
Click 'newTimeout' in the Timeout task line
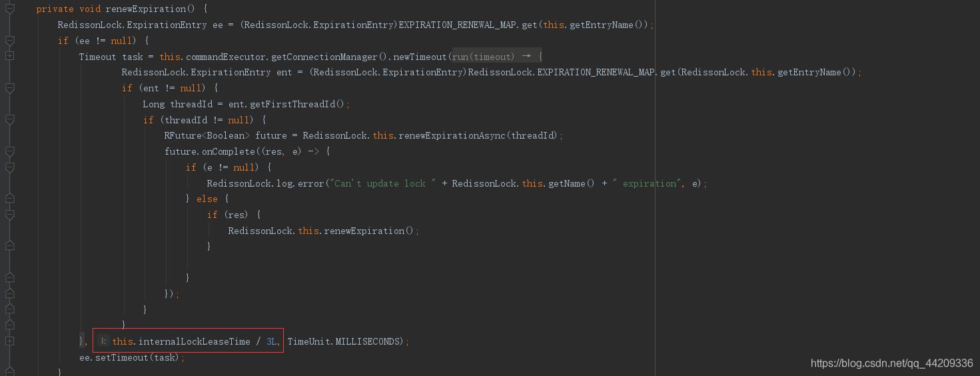[420, 57]
